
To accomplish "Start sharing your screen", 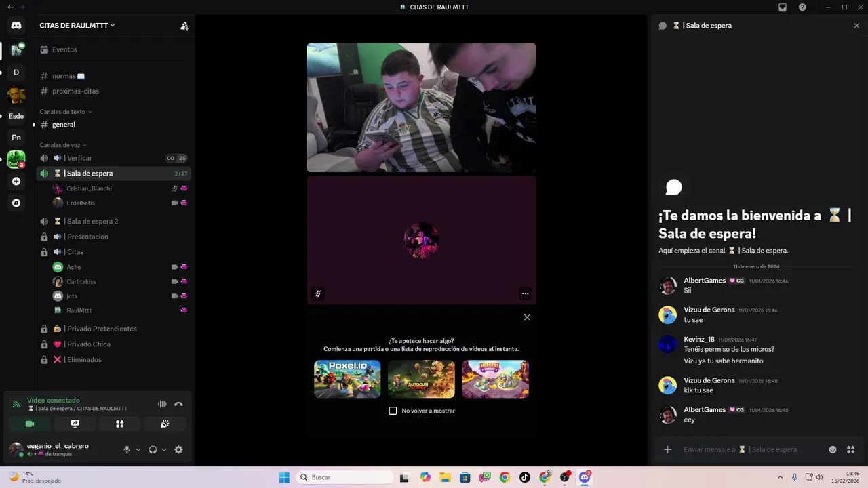I will [x=75, y=424].
